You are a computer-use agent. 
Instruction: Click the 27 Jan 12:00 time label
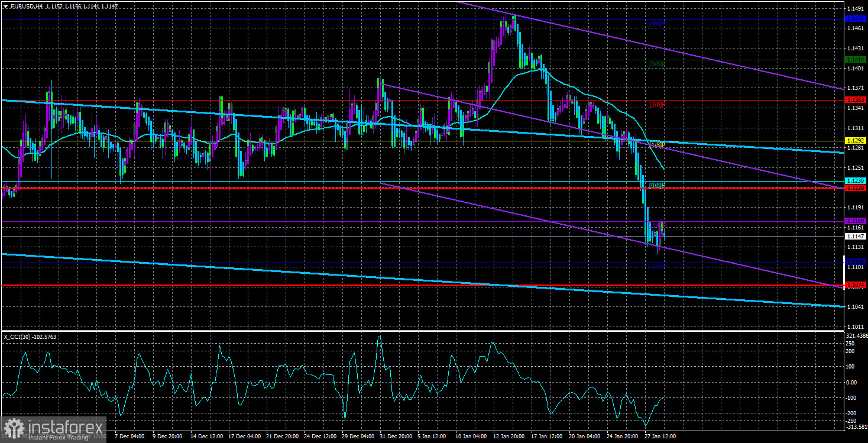(660, 436)
